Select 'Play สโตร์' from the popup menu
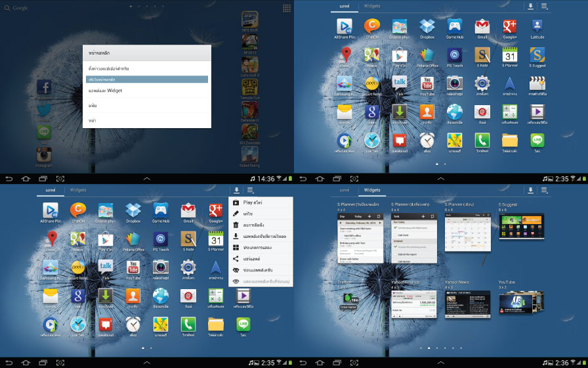 point(261,202)
